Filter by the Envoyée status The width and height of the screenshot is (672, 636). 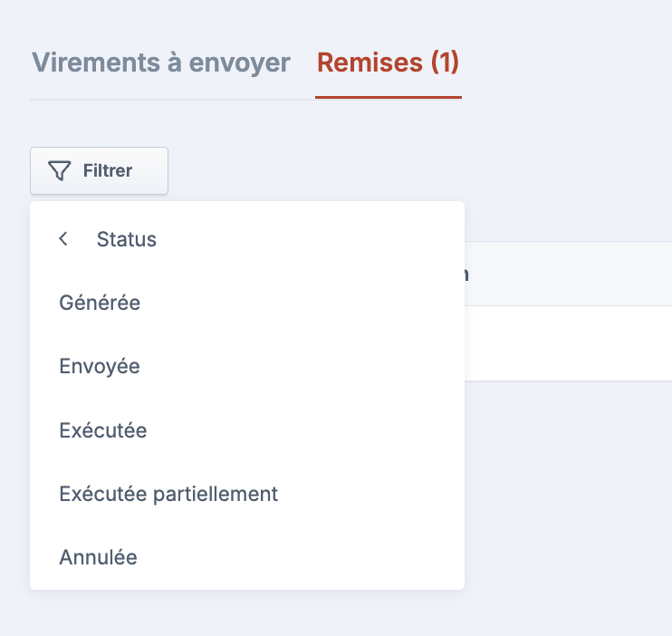(x=100, y=366)
